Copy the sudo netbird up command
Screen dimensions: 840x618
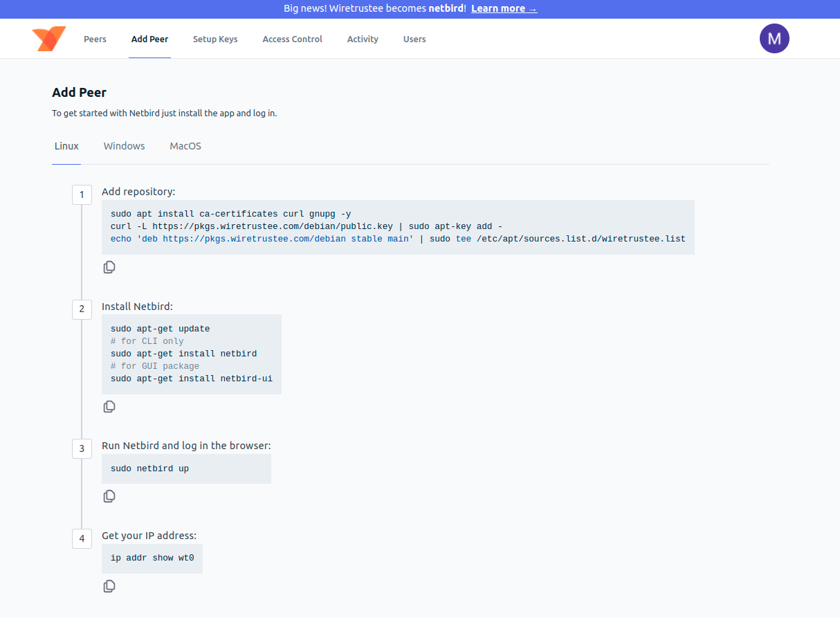(x=109, y=496)
